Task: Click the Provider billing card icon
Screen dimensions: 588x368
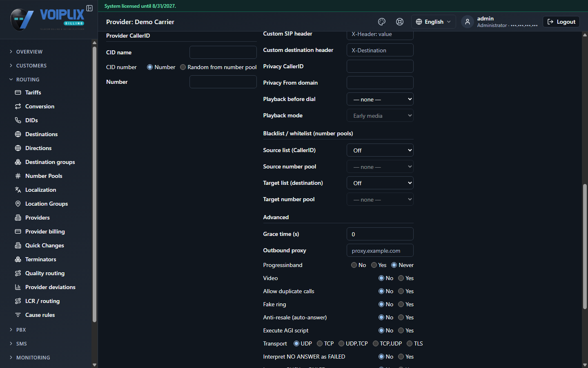Action: point(18,231)
